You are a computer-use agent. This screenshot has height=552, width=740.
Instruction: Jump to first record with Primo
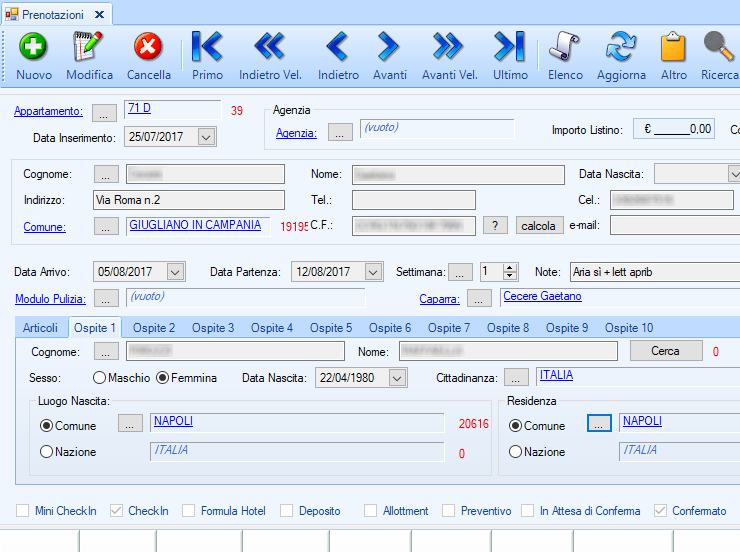[207, 47]
